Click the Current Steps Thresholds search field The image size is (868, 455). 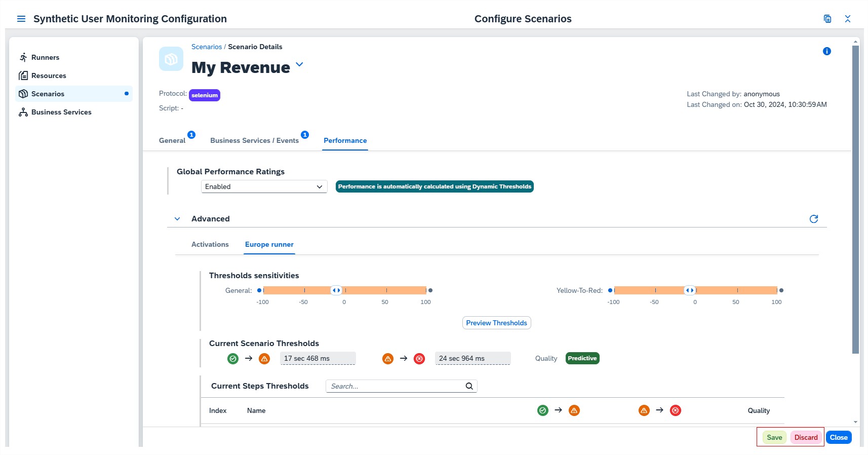[x=395, y=386]
